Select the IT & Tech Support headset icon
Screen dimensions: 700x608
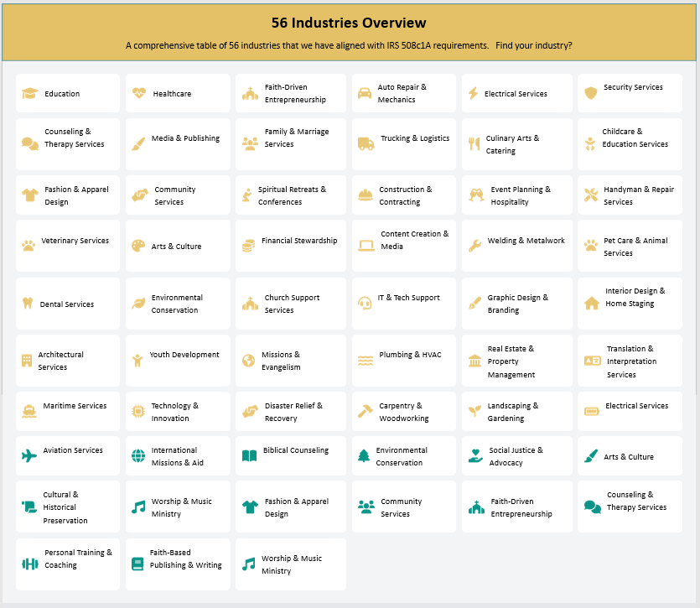pos(365,304)
